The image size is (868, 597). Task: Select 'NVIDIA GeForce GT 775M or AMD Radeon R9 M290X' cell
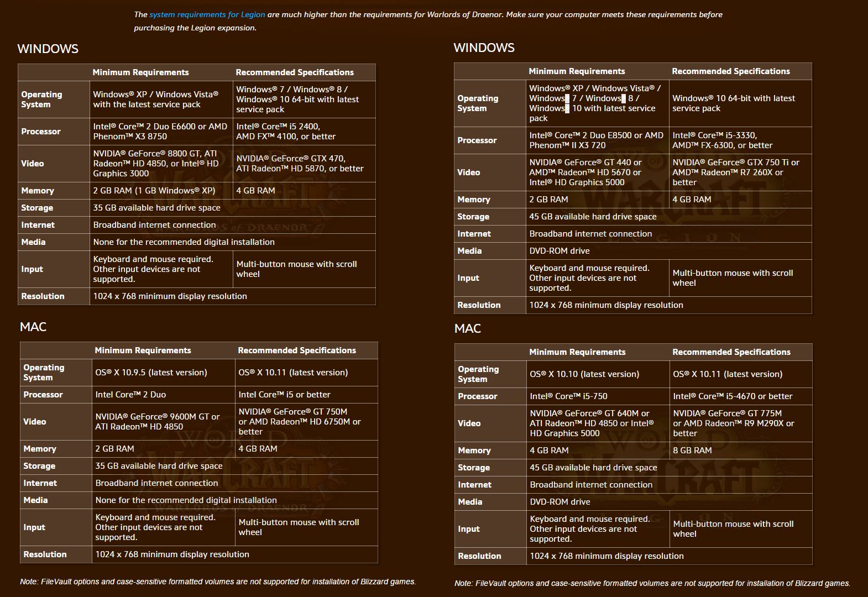pos(741,423)
